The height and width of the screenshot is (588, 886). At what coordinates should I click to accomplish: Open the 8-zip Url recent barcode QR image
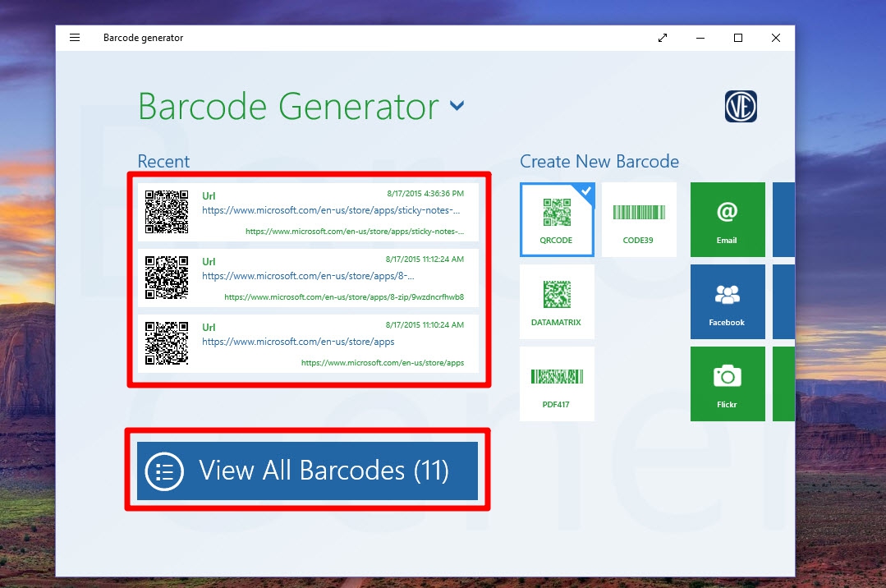[167, 278]
